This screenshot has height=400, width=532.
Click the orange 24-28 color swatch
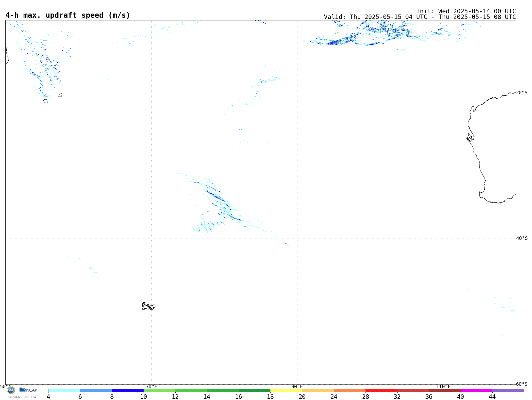[x=349, y=390]
